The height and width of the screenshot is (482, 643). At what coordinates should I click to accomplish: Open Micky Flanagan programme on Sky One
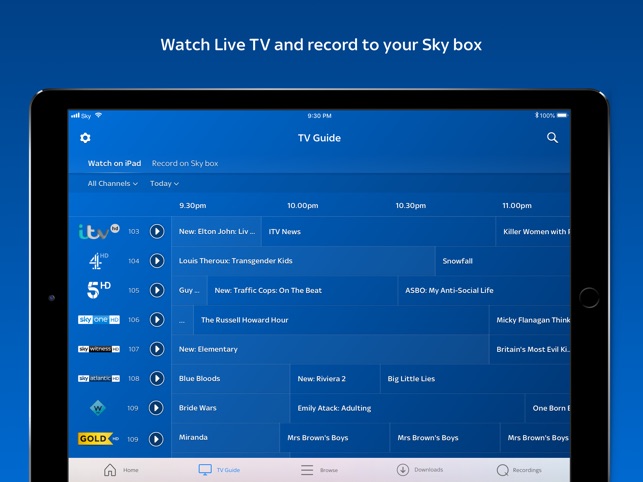(530, 320)
